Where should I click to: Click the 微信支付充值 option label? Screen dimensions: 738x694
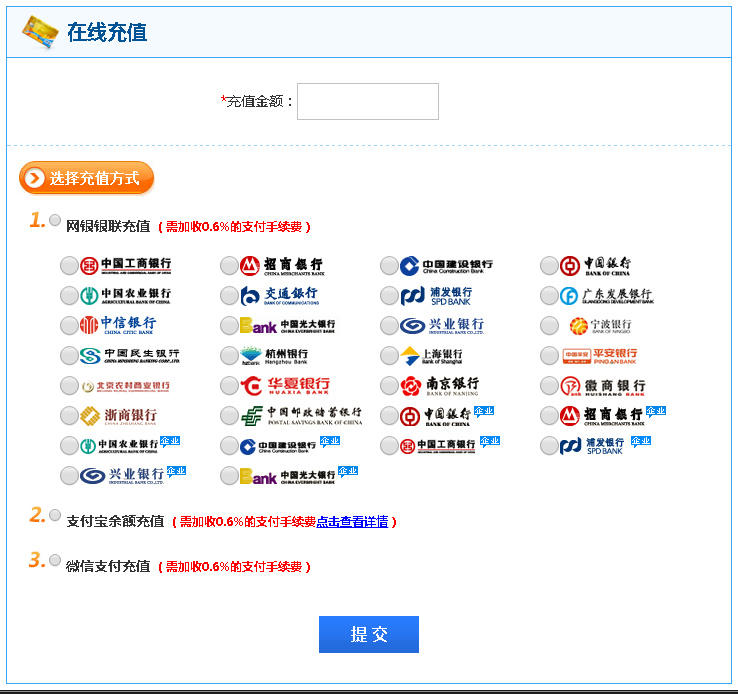point(108,566)
